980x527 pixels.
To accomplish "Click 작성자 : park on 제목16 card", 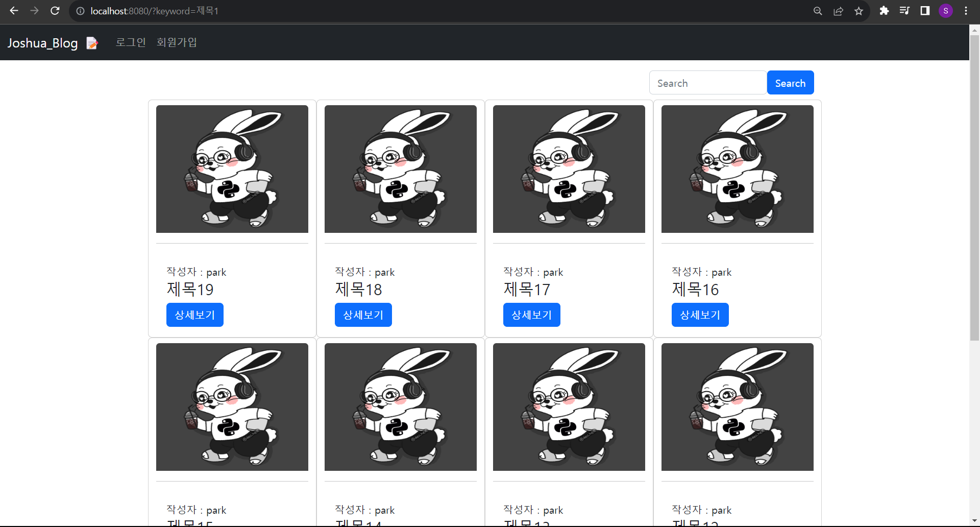I will point(702,272).
